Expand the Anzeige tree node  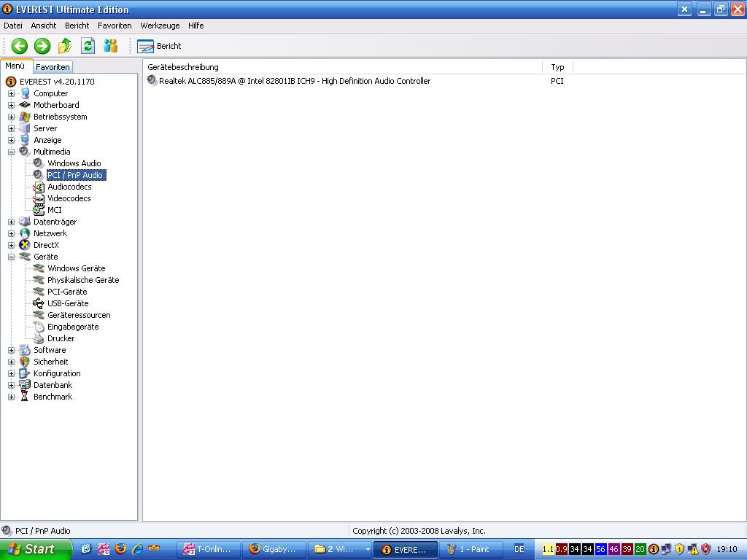(x=12, y=141)
